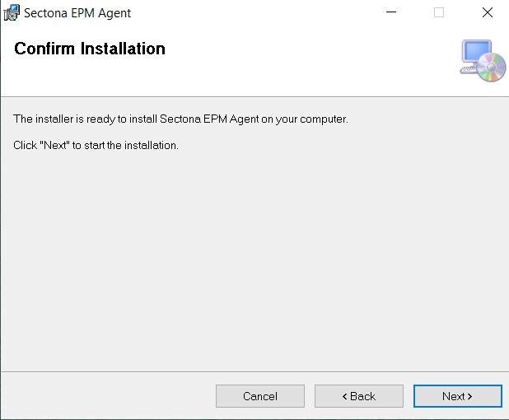The height and width of the screenshot is (420, 509).
Task: Click the empty footer area left of Cancel
Action: click(x=107, y=396)
